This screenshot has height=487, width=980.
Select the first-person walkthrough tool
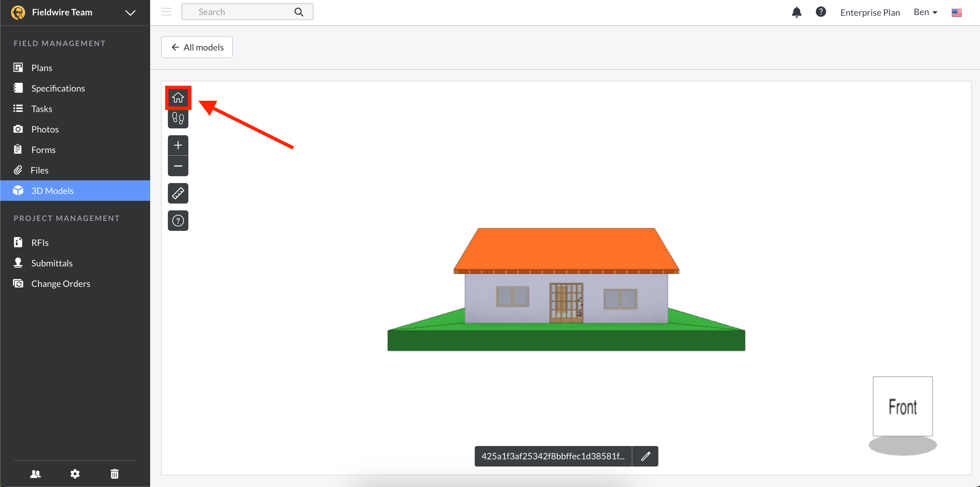pos(178,119)
